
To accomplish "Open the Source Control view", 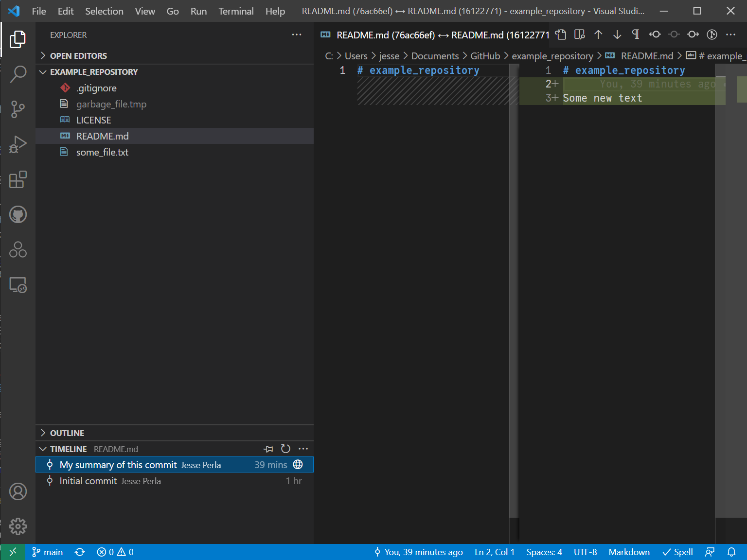I will [x=18, y=109].
